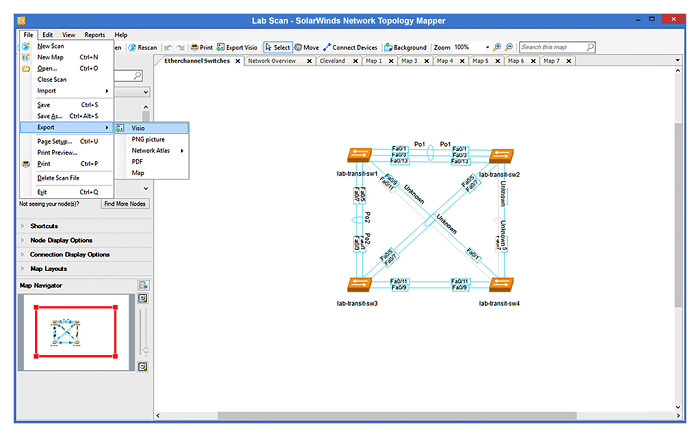The height and width of the screenshot is (437, 700).
Task: Open the Reports menu
Action: pos(95,35)
